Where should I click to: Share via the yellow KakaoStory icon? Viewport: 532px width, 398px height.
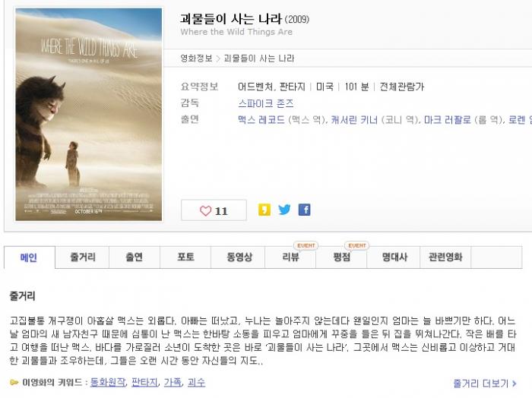[x=264, y=210]
